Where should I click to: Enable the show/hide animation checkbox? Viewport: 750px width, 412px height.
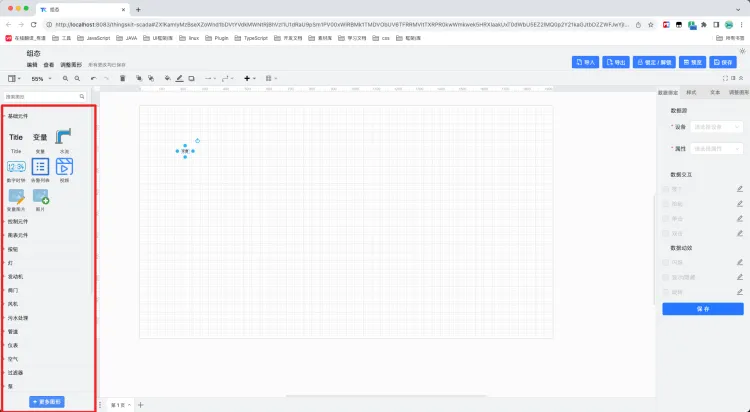(665, 278)
